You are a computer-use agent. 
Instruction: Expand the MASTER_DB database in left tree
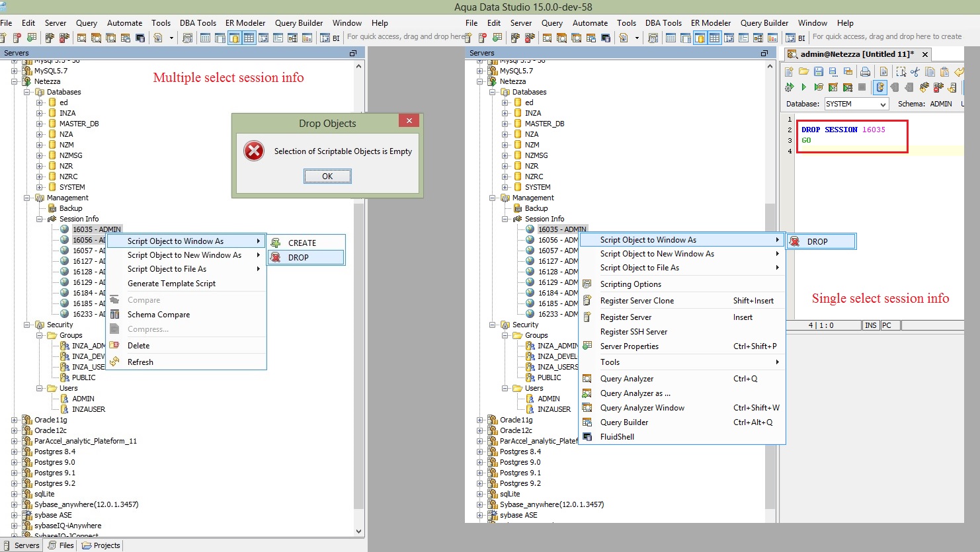point(40,124)
